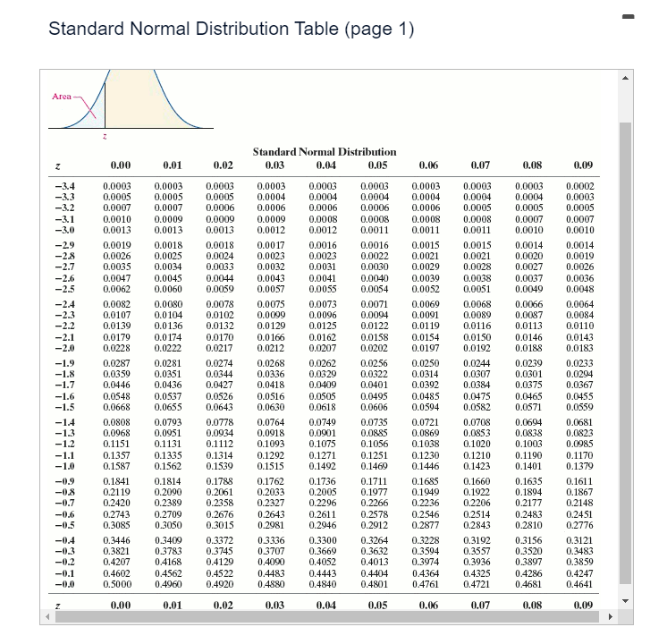This screenshot has height=644, width=650.
Task: Click the cell containing 0.0287
Action: click(116, 363)
